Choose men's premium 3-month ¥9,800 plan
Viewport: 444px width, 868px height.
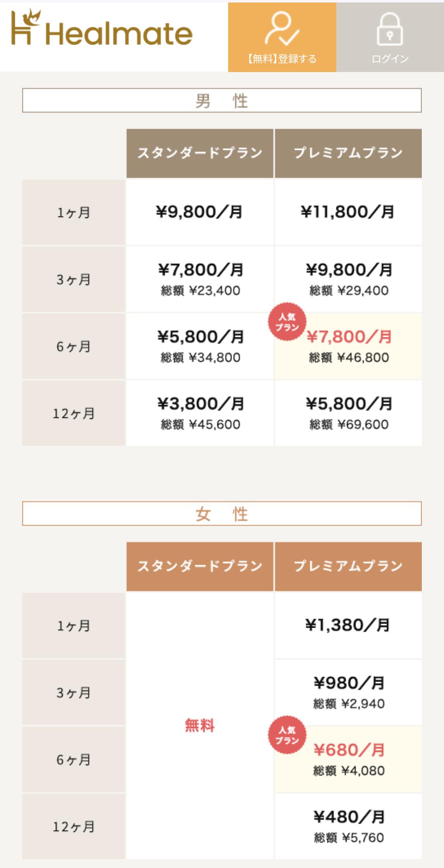click(x=348, y=279)
